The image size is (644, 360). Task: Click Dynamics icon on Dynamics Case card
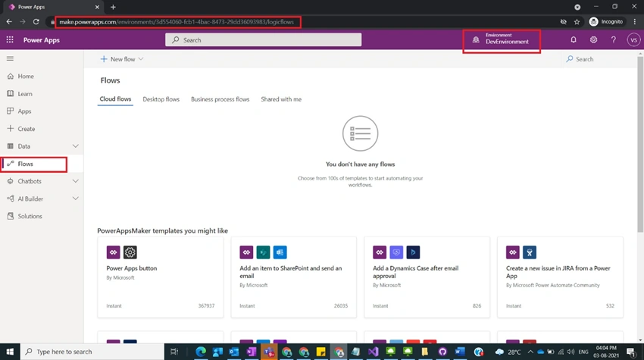[413, 252]
